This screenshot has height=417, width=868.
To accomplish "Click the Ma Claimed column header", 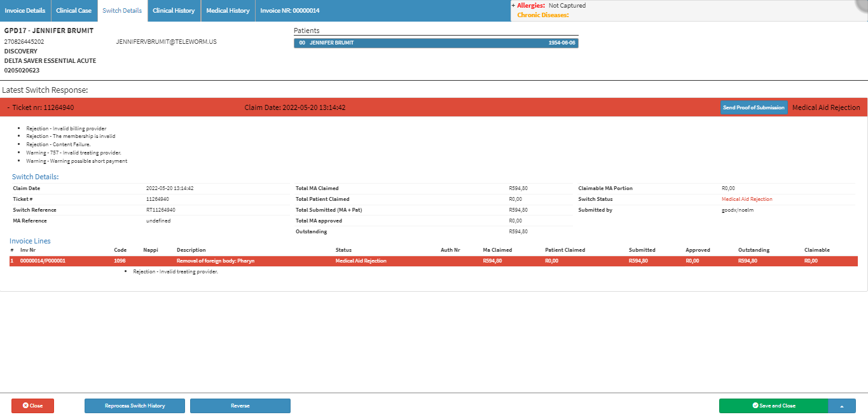I will point(497,250).
